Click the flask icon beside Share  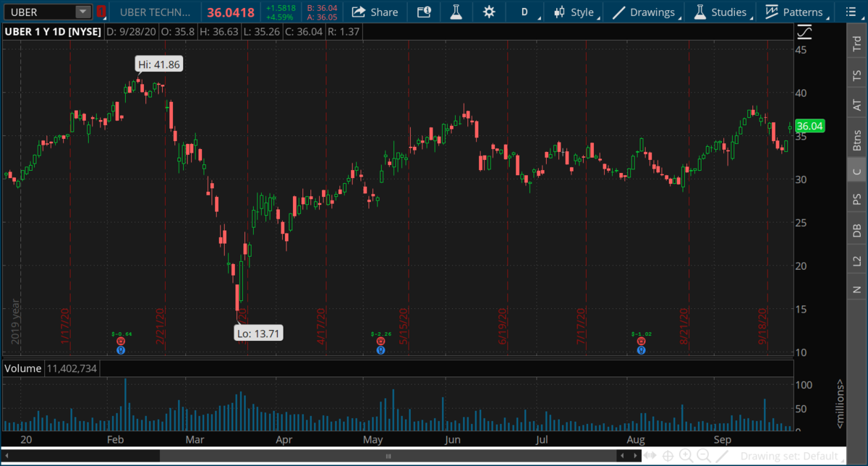456,12
